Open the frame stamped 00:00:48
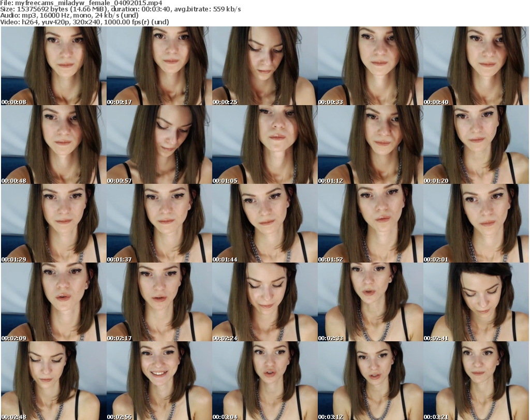This screenshot has width=530, height=420. pyautogui.click(x=54, y=144)
